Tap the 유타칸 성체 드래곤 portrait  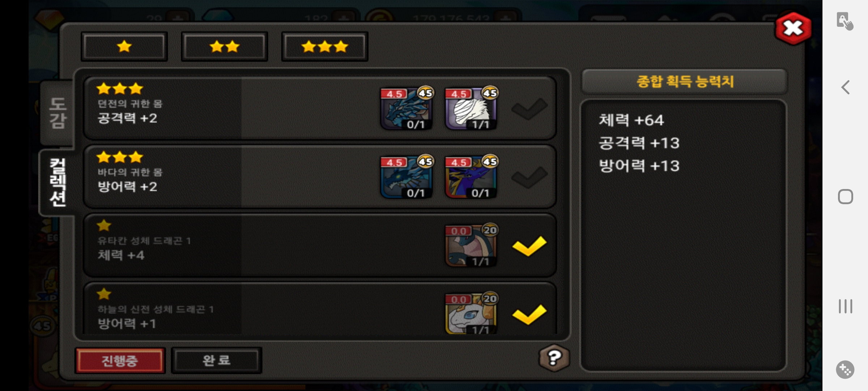click(471, 245)
